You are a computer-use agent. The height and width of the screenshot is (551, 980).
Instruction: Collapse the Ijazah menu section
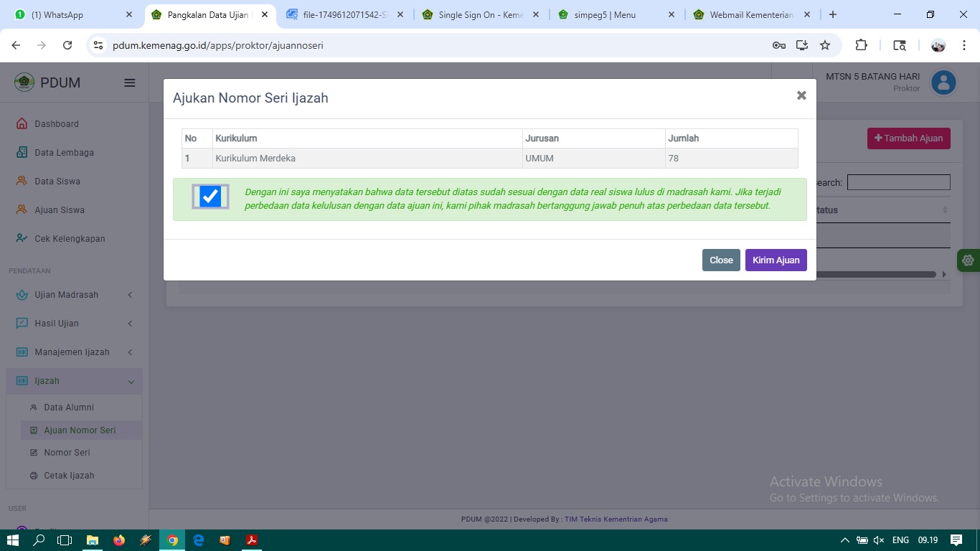pyautogui.click(x=131, y=382)
